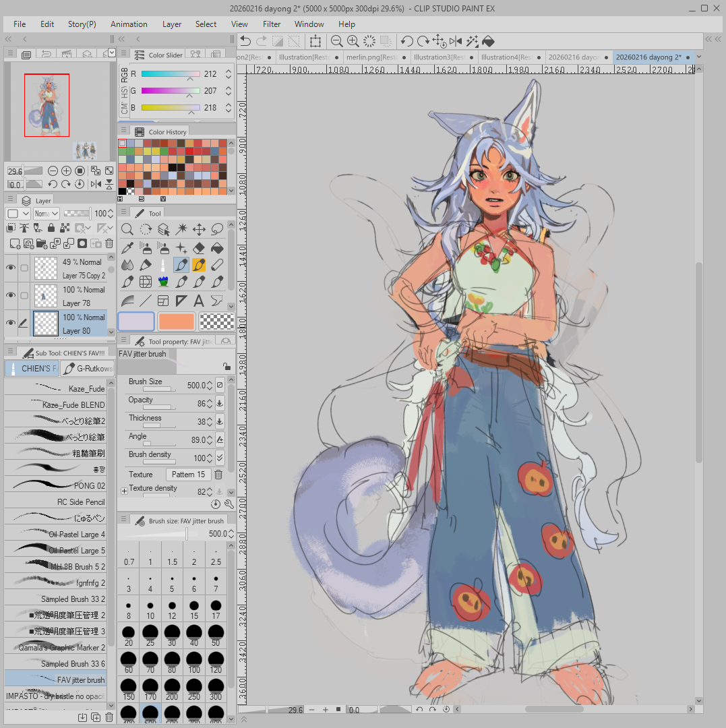Select the Move layer tool
Viewport: 726px width, 728px height.
(x=199, y=230)
